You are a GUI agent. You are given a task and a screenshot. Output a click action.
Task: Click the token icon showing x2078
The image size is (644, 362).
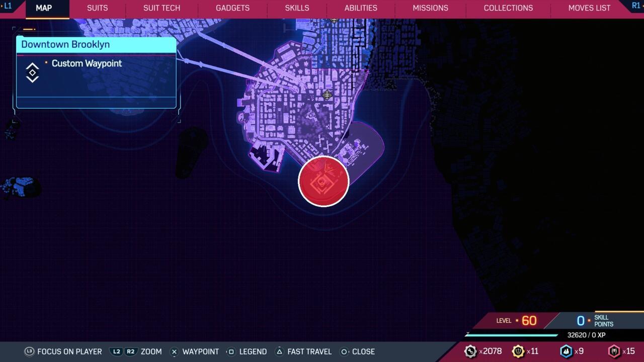(x=470, y=351)
